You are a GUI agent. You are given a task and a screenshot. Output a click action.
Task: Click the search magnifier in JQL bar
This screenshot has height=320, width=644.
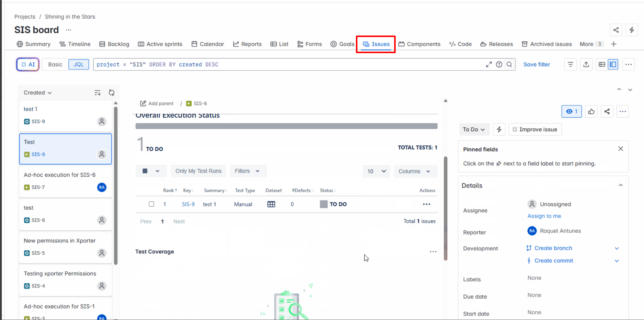pos(509,64)
